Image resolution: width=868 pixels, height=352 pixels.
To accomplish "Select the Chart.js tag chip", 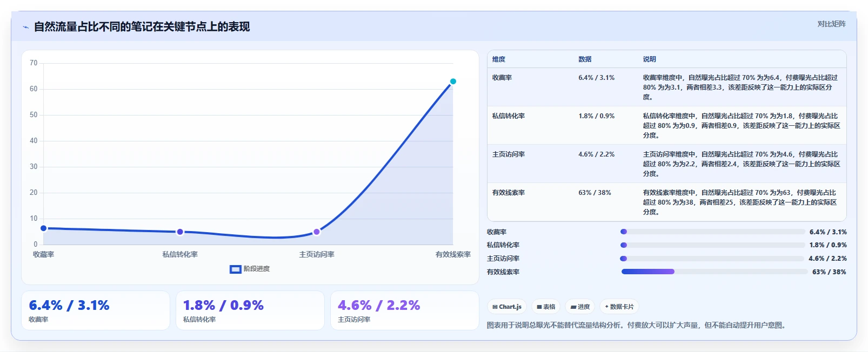I will coord(507,307).
